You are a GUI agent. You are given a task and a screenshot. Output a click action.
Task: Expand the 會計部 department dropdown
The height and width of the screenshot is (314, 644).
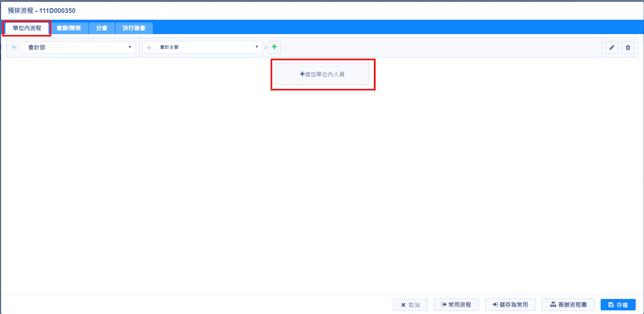pos(78,48)
